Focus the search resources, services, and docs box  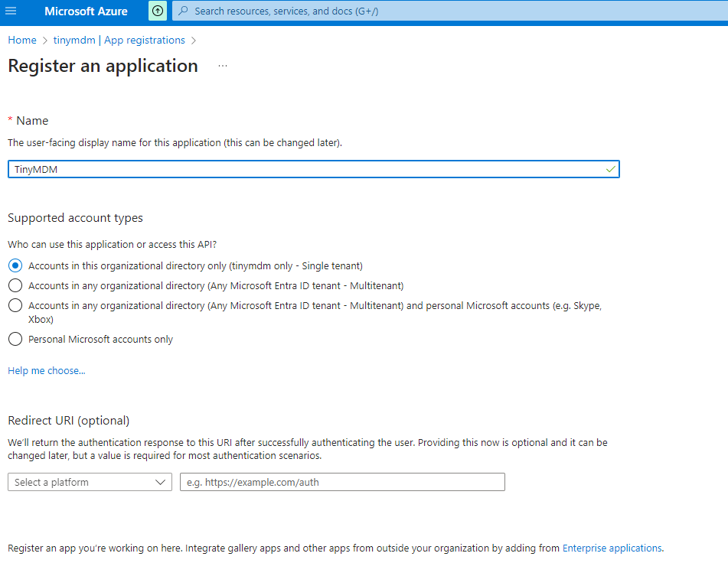click(x=449, y=11)
